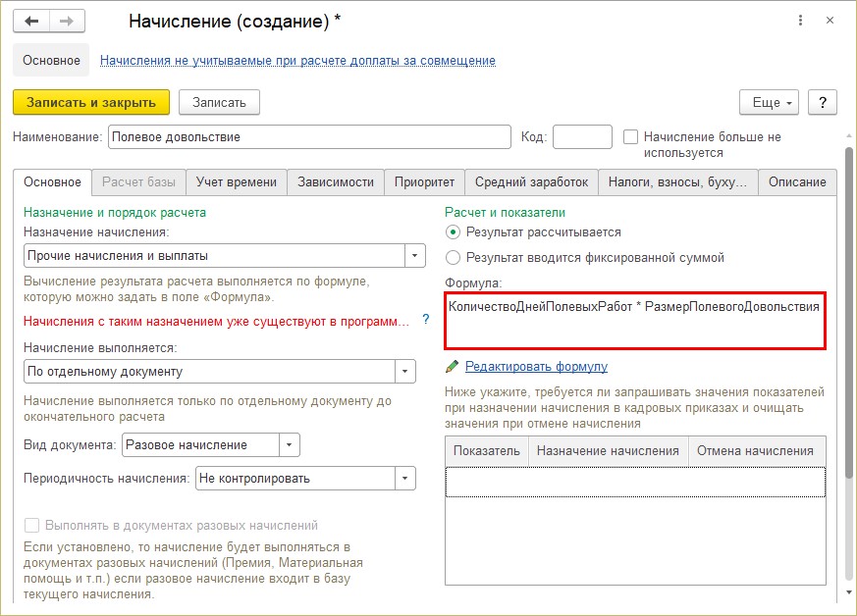The width and height of the screenshot is (857, 616).
Task: Select 'Результат вводится фиксированной суммой' radio button
Action: pos(453,257)
